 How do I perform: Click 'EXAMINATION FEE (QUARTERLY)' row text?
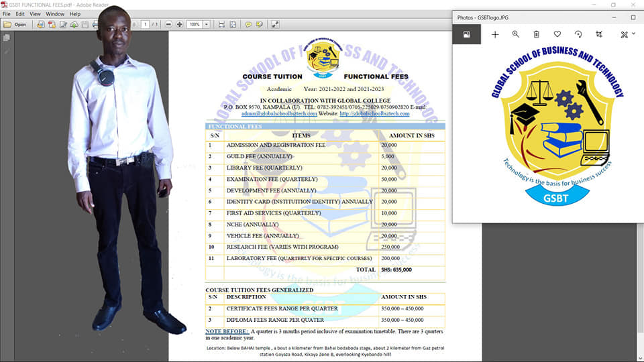click(x=272, y=180)
